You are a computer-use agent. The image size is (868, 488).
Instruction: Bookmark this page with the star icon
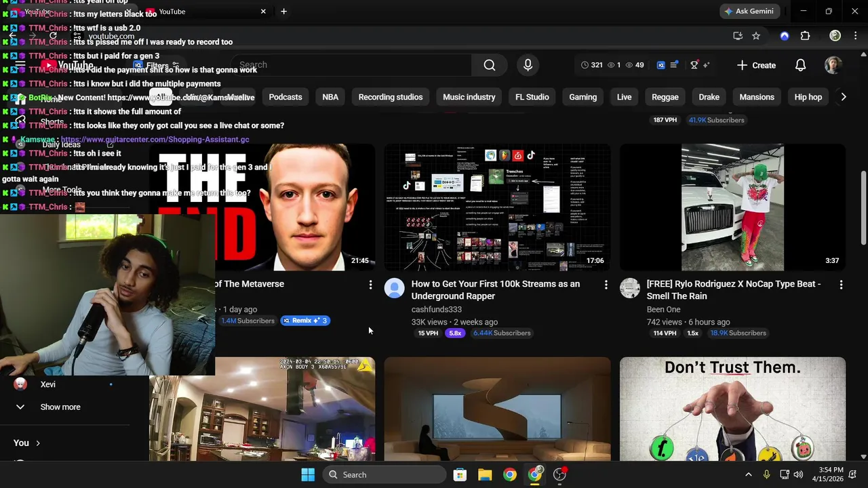(x=756, y=36)
